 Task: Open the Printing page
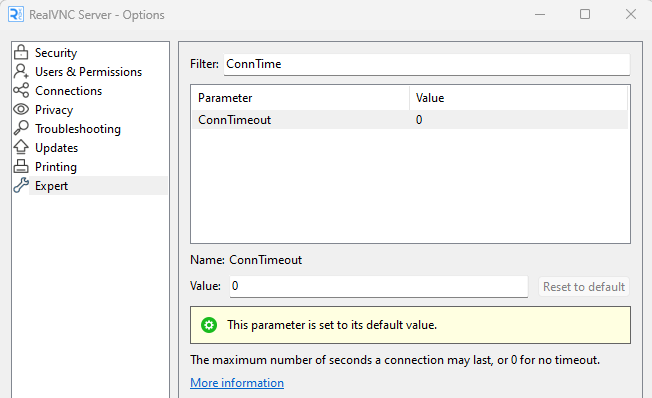[56, 167]
